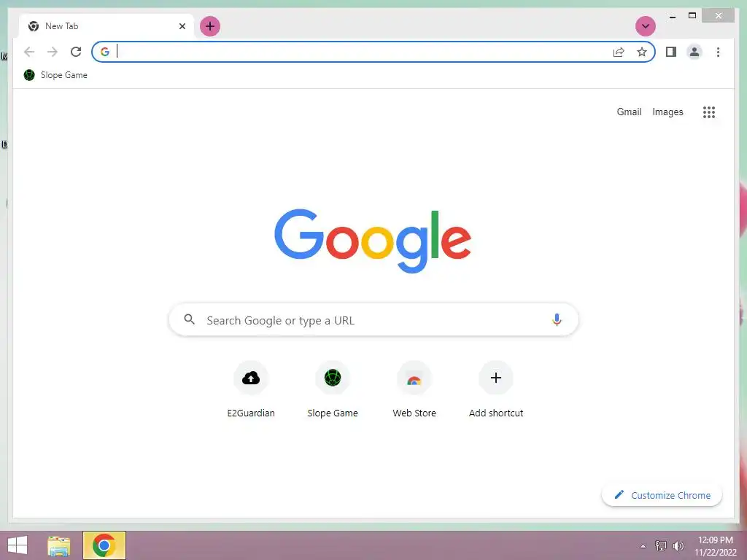Select the New Tab tab

tap(107, 26)
